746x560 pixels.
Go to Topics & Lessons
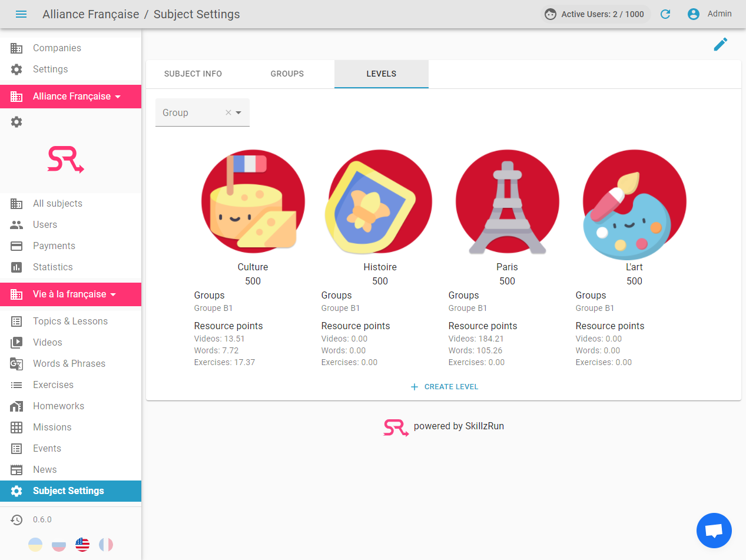point(71,322)
